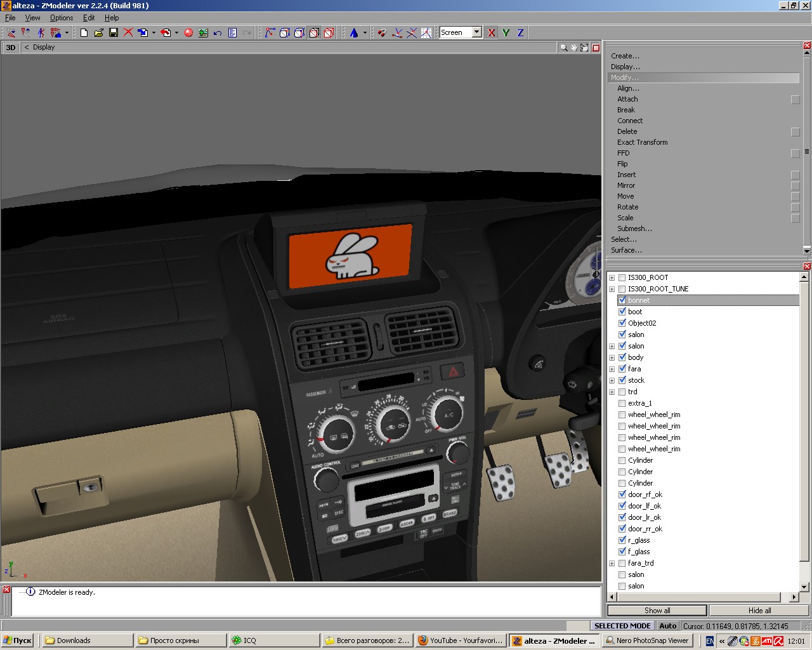Open the File menu
This screenshot has width=812, height=650.
pyautogui.click(x=10, y=18)
